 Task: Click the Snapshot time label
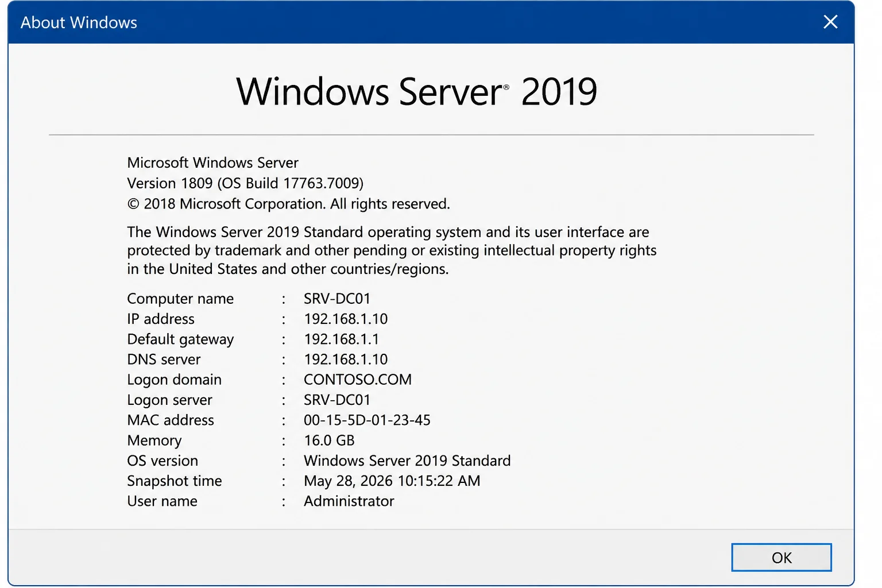[x=174, y=481]
